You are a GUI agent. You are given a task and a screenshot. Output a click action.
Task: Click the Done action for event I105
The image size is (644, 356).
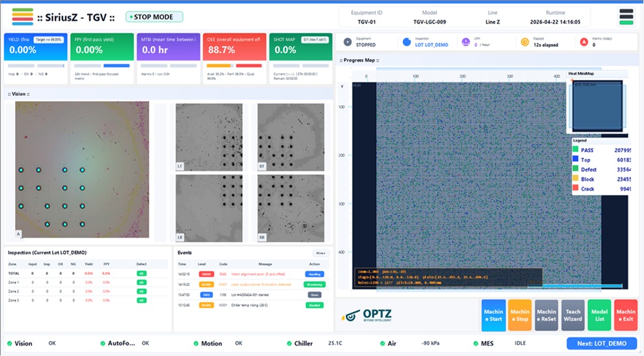click(315, 295)
